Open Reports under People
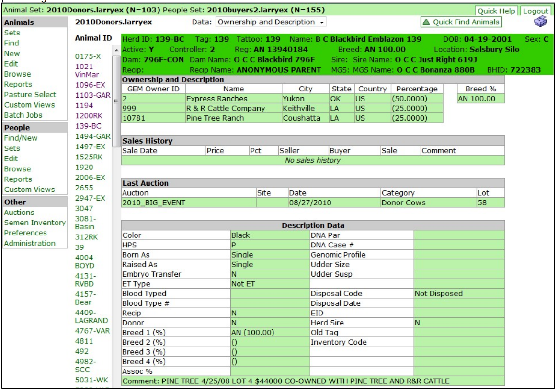 pyautogui.click(x=18, y=179)
